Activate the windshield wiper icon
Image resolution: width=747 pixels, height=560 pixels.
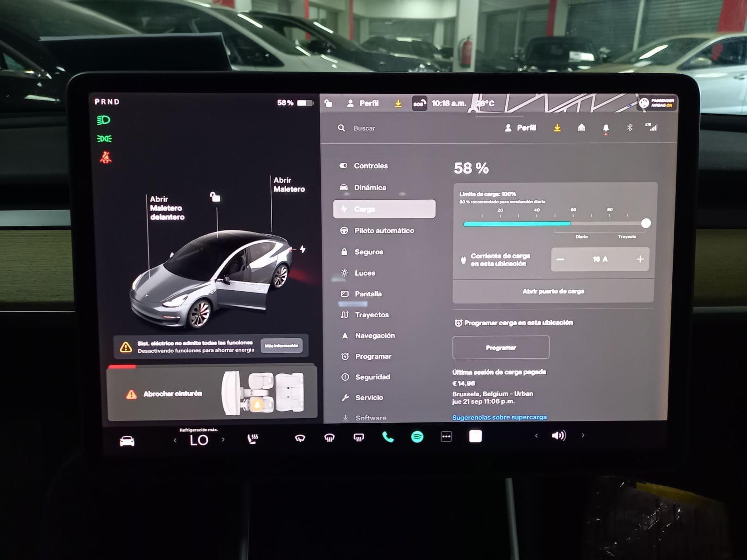[300, 438]
